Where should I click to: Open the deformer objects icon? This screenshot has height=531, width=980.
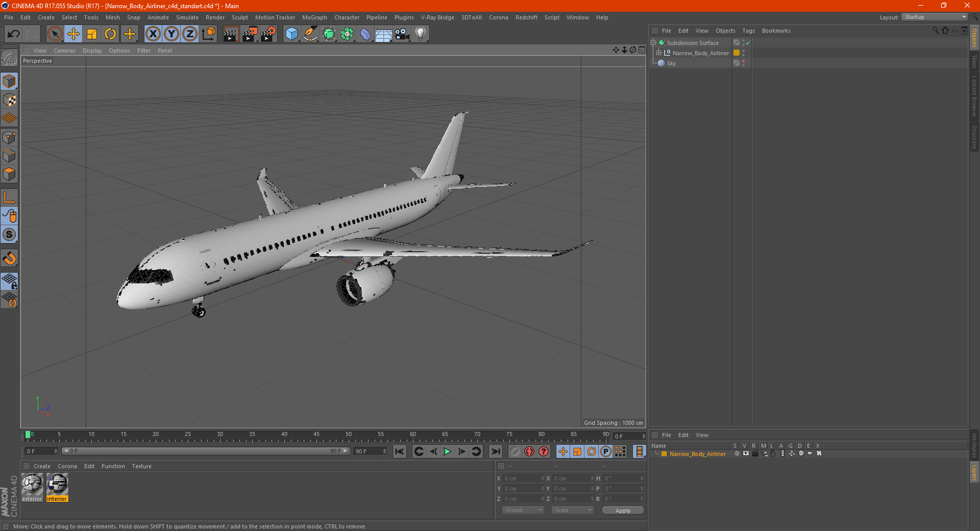(x=365, y=34)
